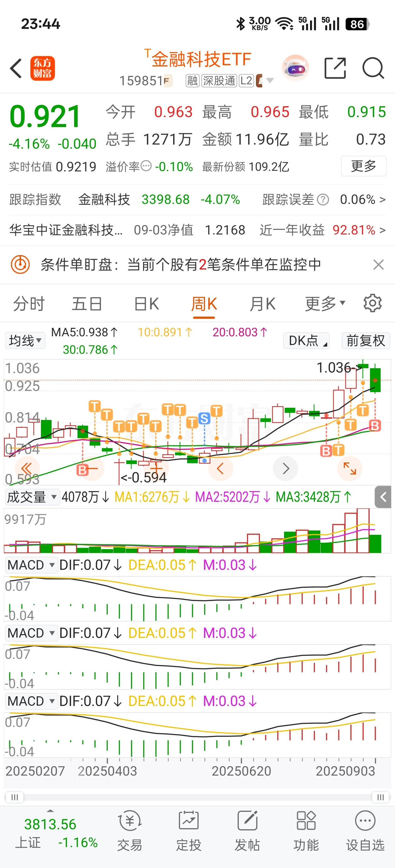395x868 pixels.
Task: Tap 更多 quote details button
Action: (x=364, y=166)
